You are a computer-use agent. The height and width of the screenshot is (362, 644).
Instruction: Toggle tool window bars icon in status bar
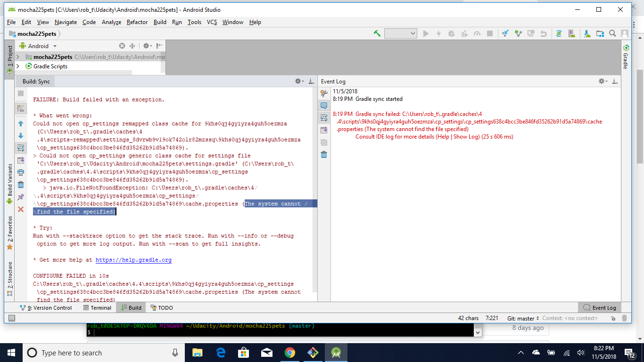pos(12,318)
